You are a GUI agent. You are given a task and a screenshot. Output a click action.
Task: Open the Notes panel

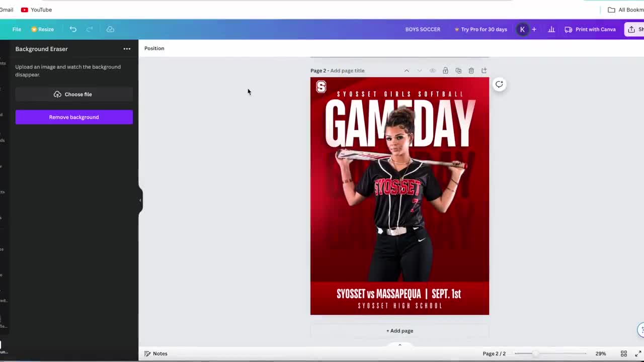pos(155,353)
